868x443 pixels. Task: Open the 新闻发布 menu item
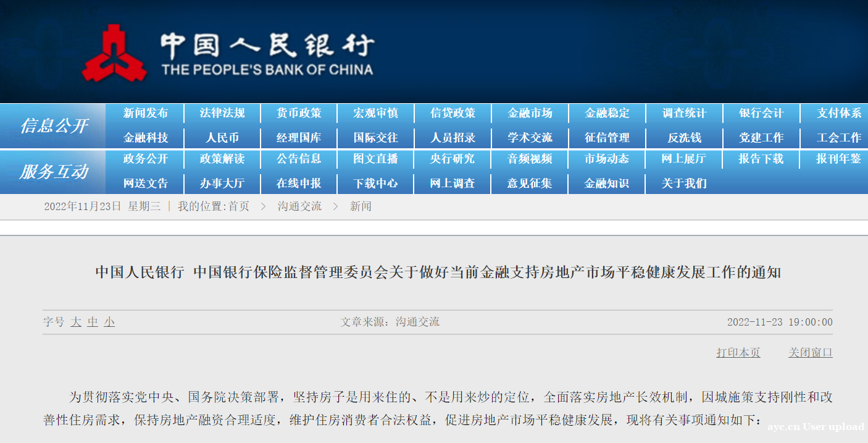(x=146, y=113)
